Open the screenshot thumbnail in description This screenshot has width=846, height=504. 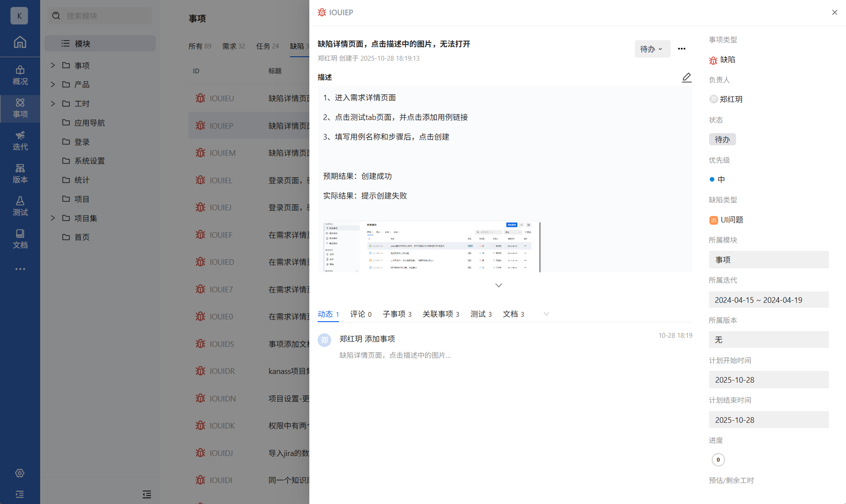click(432, 247)
